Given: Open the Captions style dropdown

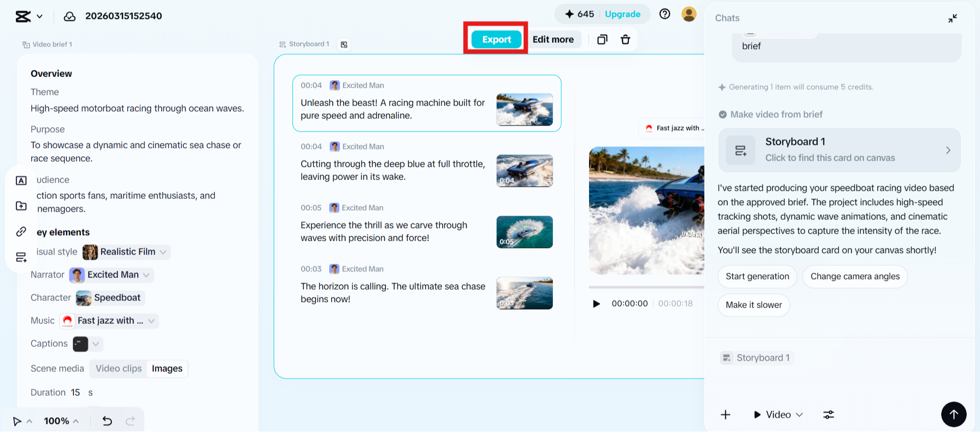Looking at the screenshot, I should [x=96, y=344].
